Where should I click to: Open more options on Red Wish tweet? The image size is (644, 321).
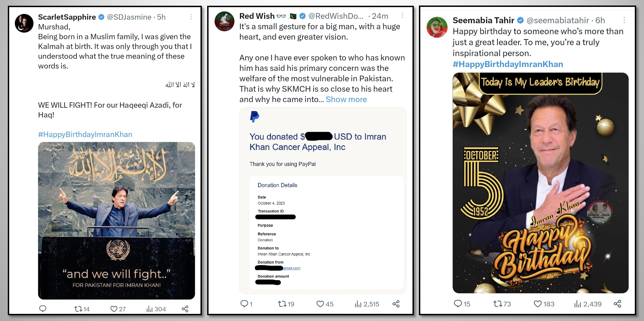402,15
